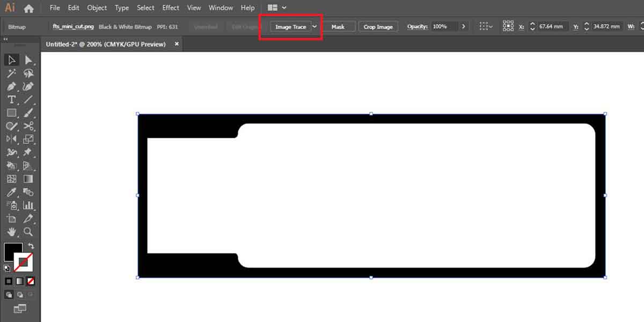Choose the Perspective Grid tool
Image resolution: width=644 pixels, height=322 pixels.
[28, 166]
